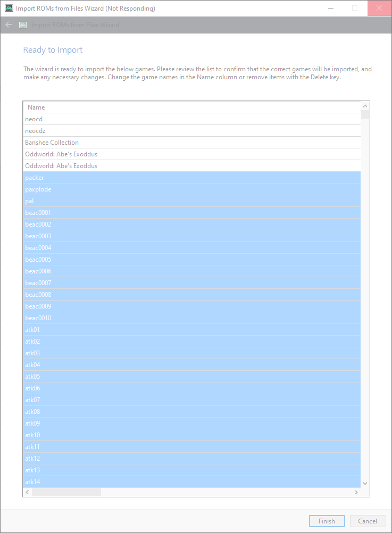The width and height of the screenshot is (392, 533).
Task: Select the atk04 row
Action: click(192, 365)
